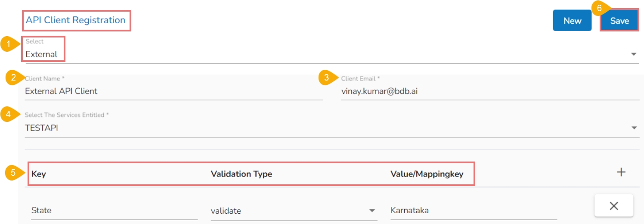
Task: Click the step 4 callout marker
Action: (x=8, y=115)
